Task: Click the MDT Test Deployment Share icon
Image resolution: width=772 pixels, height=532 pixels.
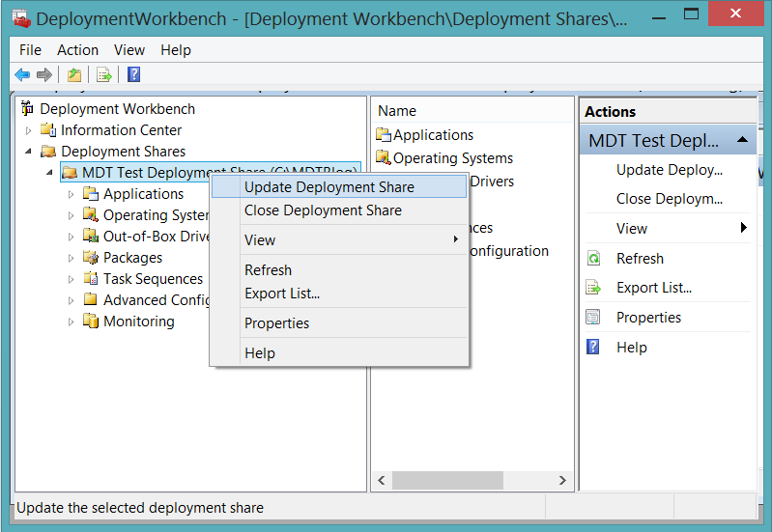Action: click(x=70, y=172)
